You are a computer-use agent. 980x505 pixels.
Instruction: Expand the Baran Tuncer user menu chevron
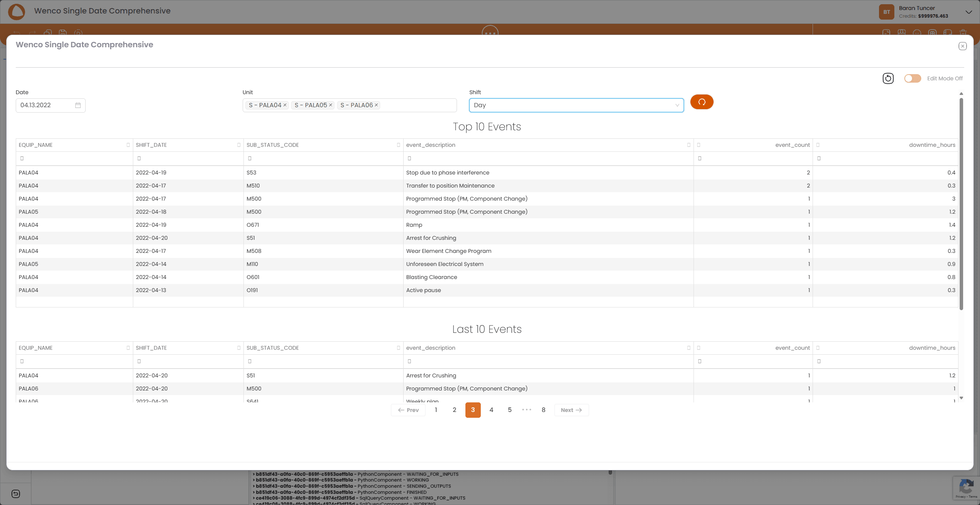pyautogui.click(x=968, y=12)
